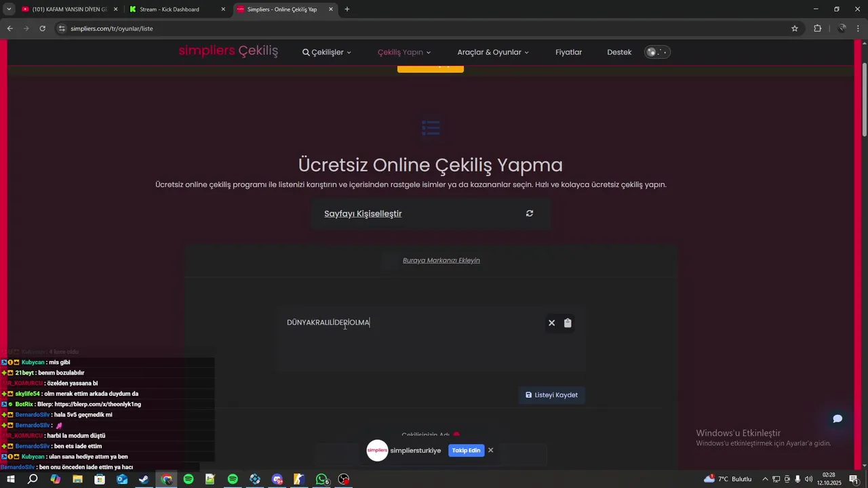Click the page vertical scrollbar
The height and width of the screenshot is (488, 868).
864,99
